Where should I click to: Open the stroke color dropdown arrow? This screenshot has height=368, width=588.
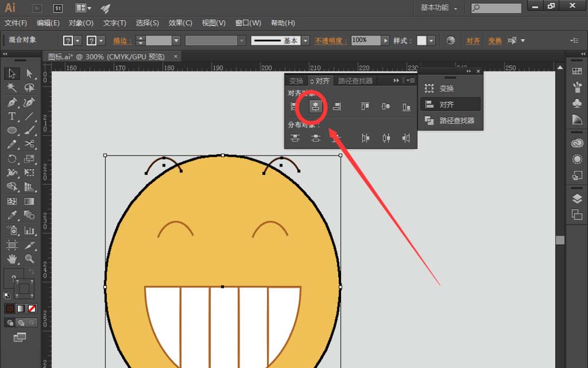(x=101, y=40)
